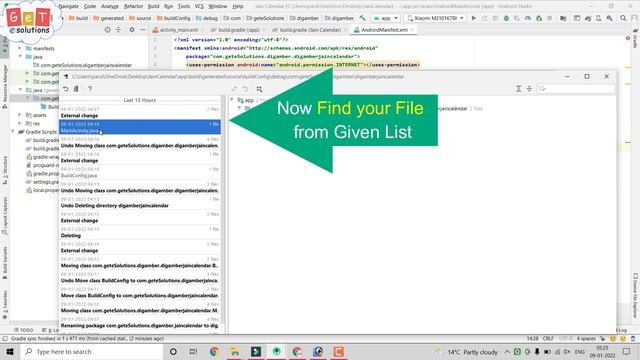Collapse the app node in Local History tree

click(x=232, y=100)
